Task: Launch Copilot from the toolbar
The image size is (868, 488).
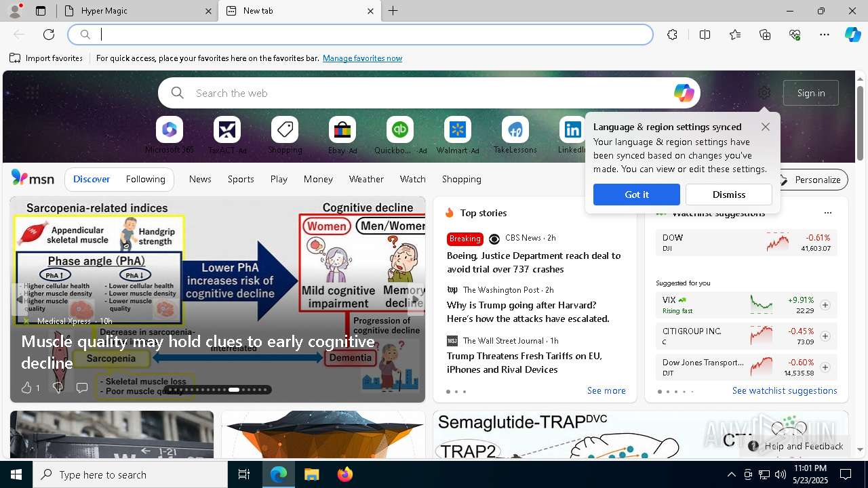Action: coord(853,35)
